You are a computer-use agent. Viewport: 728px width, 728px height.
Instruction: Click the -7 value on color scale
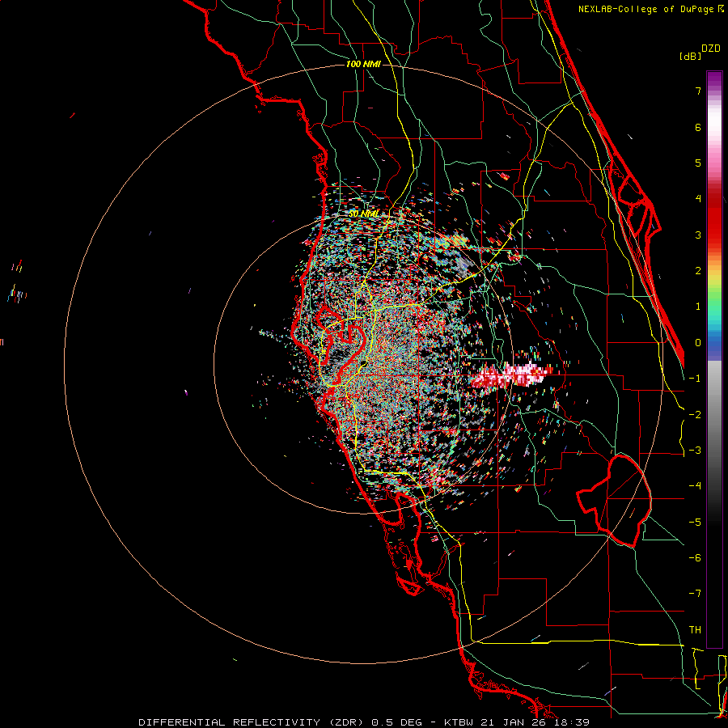(695, 594)
